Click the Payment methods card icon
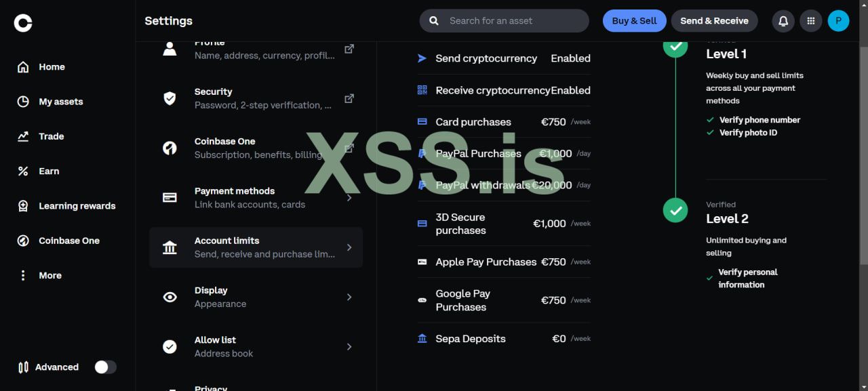The height and width of the screenshot is (391, 868). 170,198
